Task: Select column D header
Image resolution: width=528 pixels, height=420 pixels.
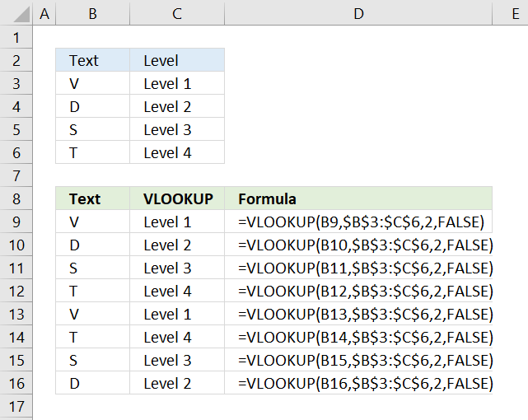Action: pos(358,13)
